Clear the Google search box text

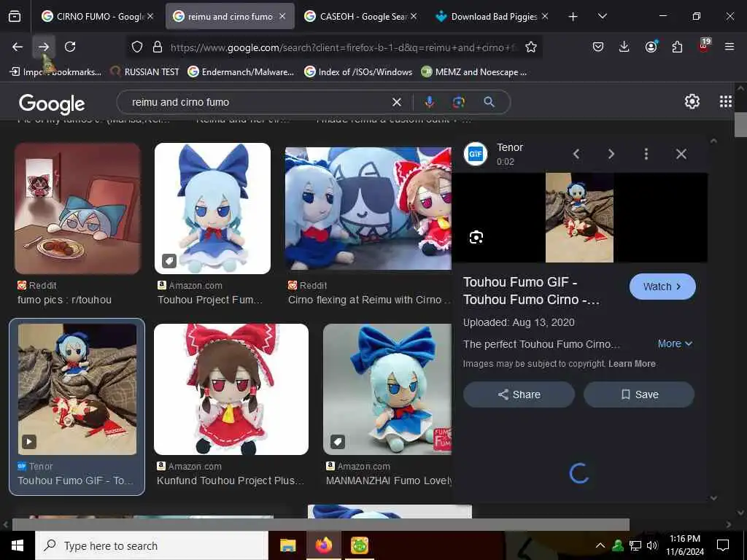[396, 102]
